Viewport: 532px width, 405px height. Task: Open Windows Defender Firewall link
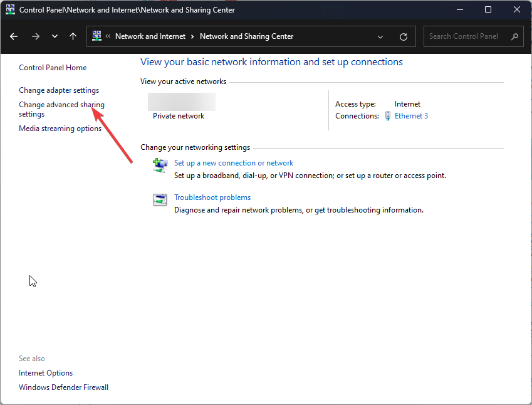(x=63, y=387)
